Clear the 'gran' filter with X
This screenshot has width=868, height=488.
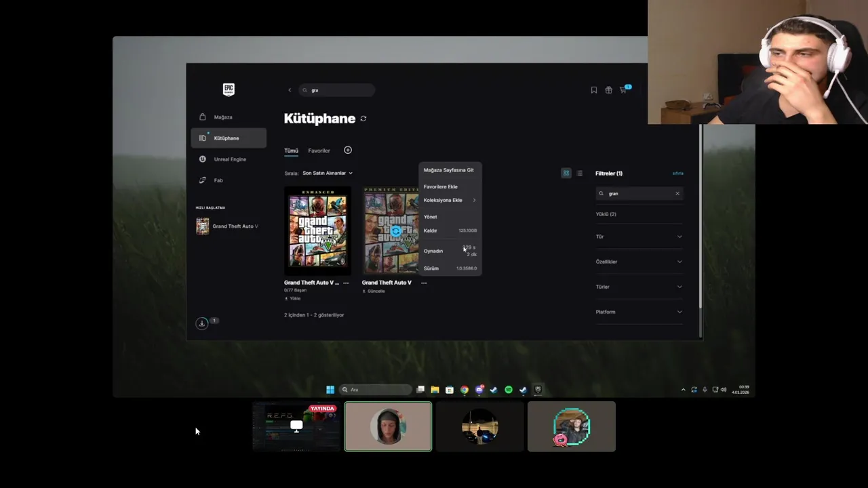pyautogui.click(x=677, y=194)
